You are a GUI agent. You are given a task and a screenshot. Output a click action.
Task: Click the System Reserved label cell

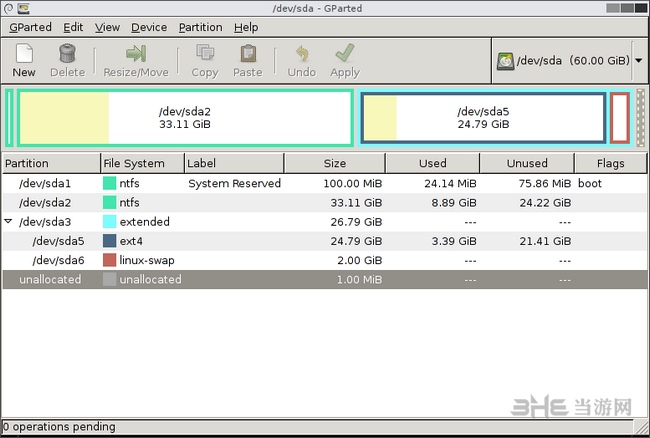[234, 183]
